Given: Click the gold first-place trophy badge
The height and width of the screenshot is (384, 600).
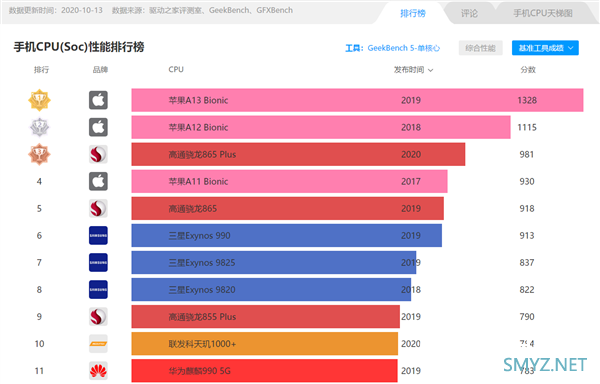Looking at the screenshot, I should [x=39, y=100].
